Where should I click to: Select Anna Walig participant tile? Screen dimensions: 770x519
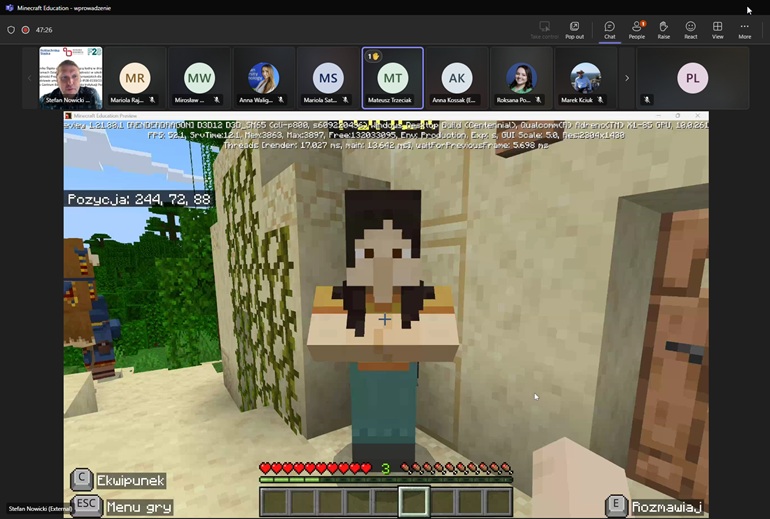(264, 78)
